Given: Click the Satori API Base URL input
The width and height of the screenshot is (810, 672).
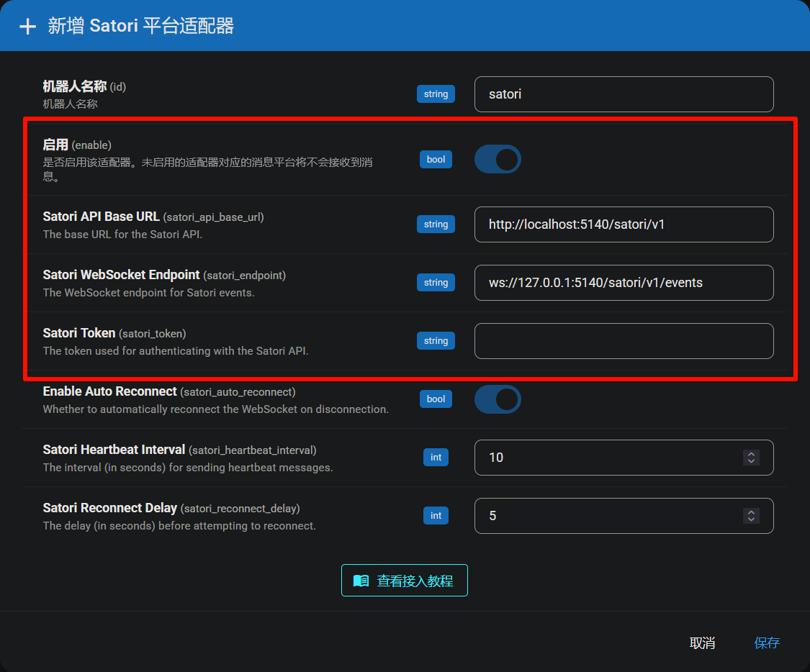Looking at the screenshot, I should (x=624, y=224).
